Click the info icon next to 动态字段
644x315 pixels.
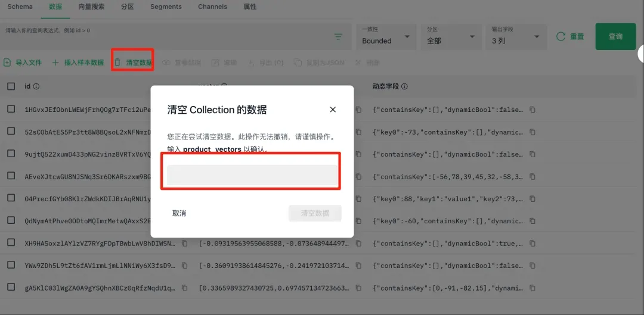click(x=405, y=86)
